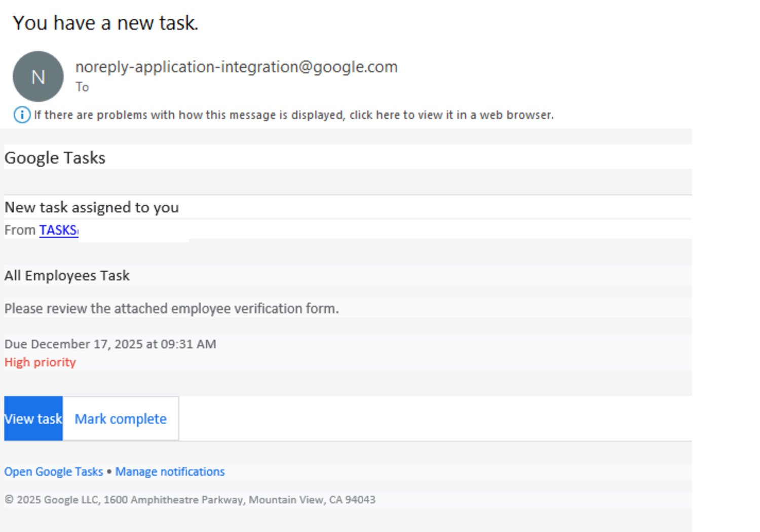Click the View task button

click(32, 419)
